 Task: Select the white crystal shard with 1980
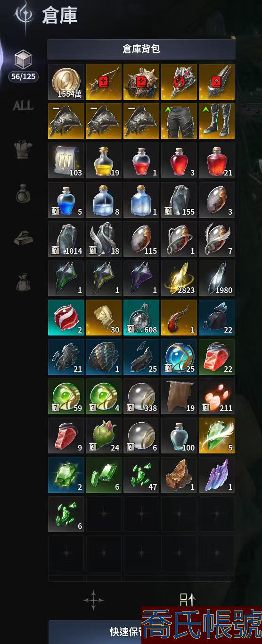click(x=217, y=278)
